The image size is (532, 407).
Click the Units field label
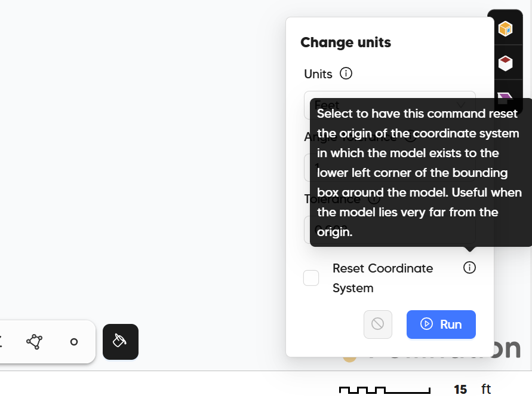(318, 74)
